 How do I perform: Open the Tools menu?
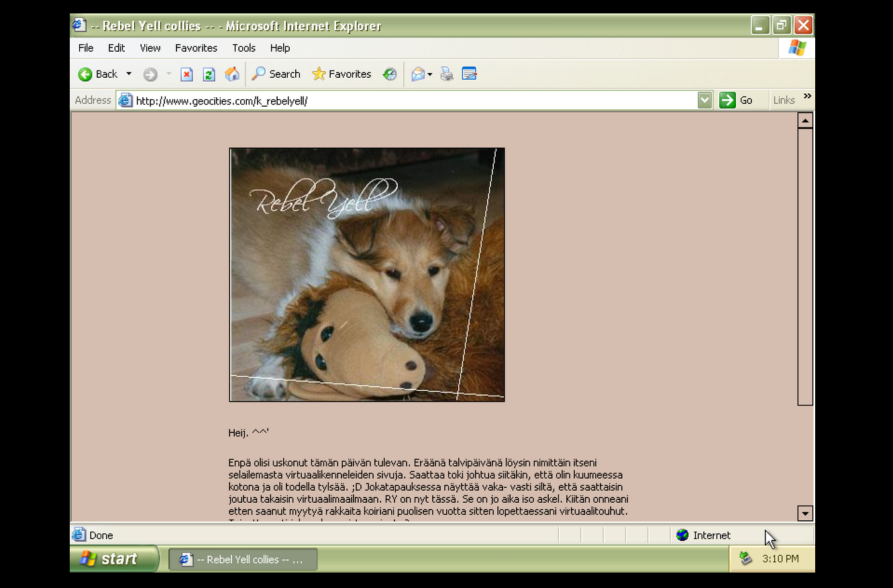(244, 48)
